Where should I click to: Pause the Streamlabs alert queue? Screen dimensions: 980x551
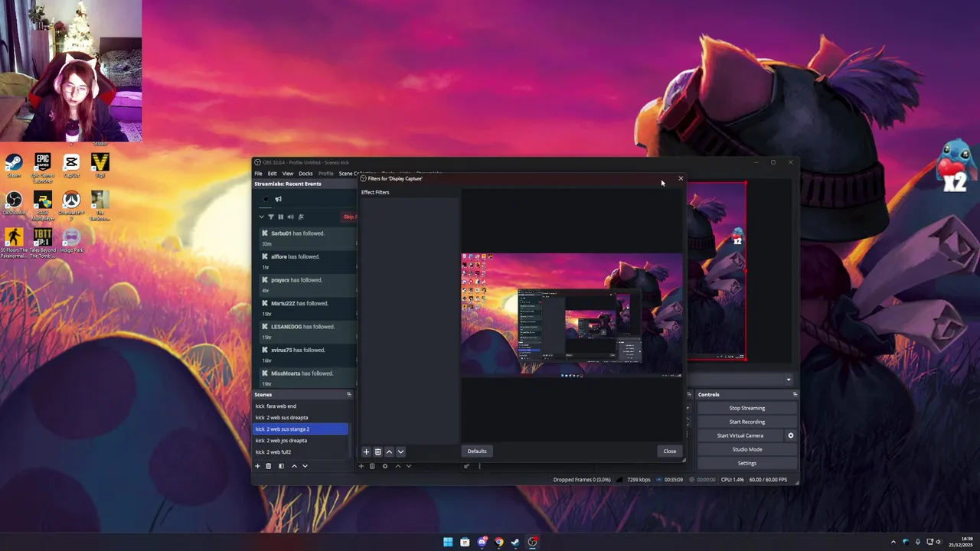(280, 217)
